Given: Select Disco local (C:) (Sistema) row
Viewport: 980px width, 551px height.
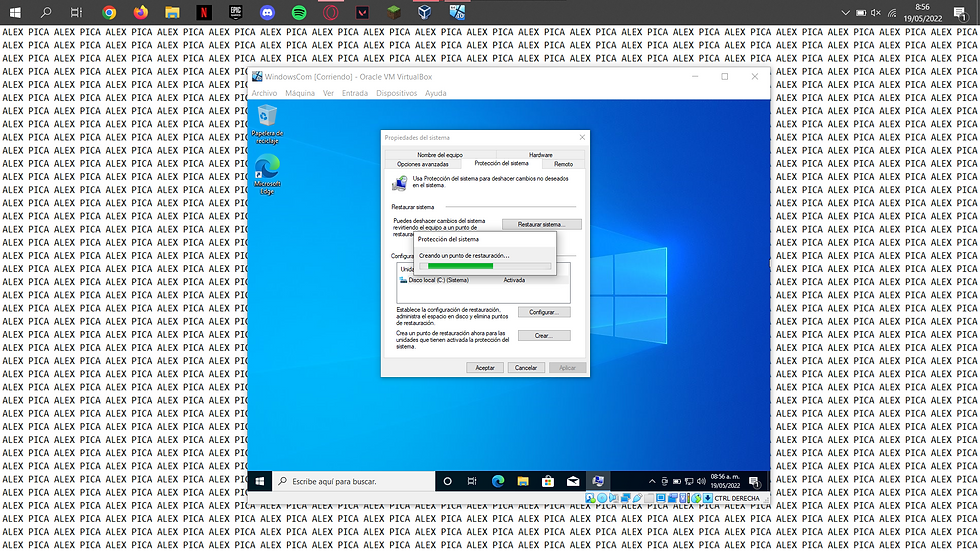Looking at the screenshot, I should coord(483,280).
